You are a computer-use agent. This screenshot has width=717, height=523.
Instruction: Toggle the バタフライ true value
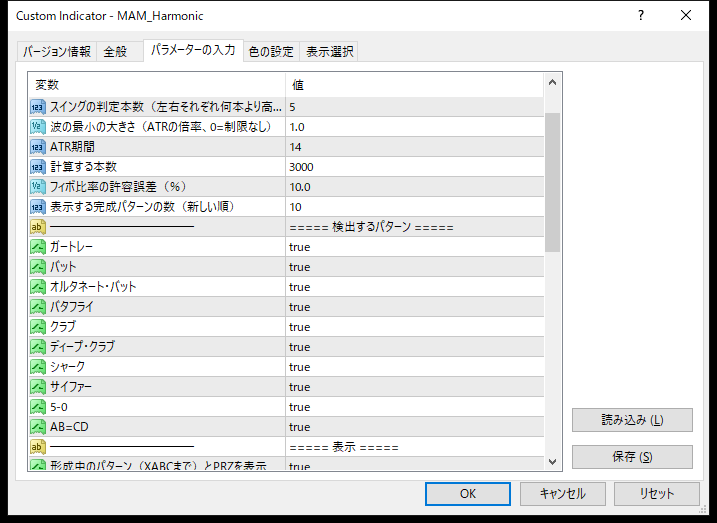click(415, 307)
